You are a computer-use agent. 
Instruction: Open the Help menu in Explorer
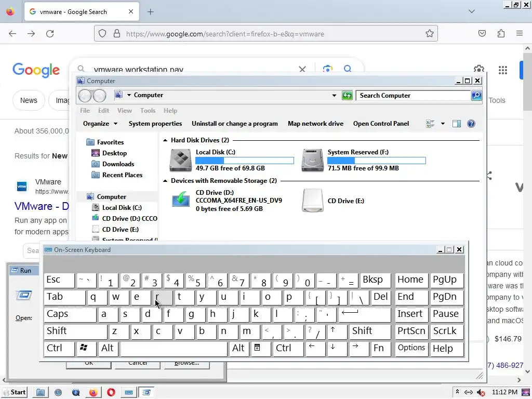(x=170, y=111)
